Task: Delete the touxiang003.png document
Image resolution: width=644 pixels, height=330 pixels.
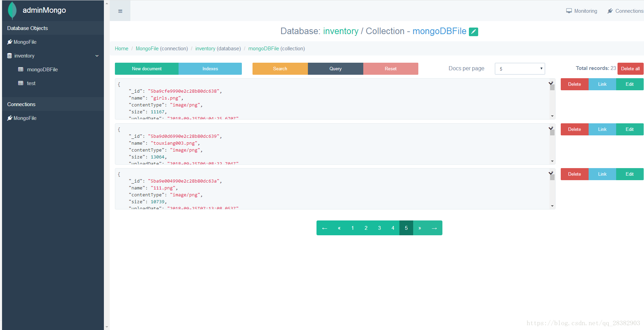Action: (x=575, y=130)
